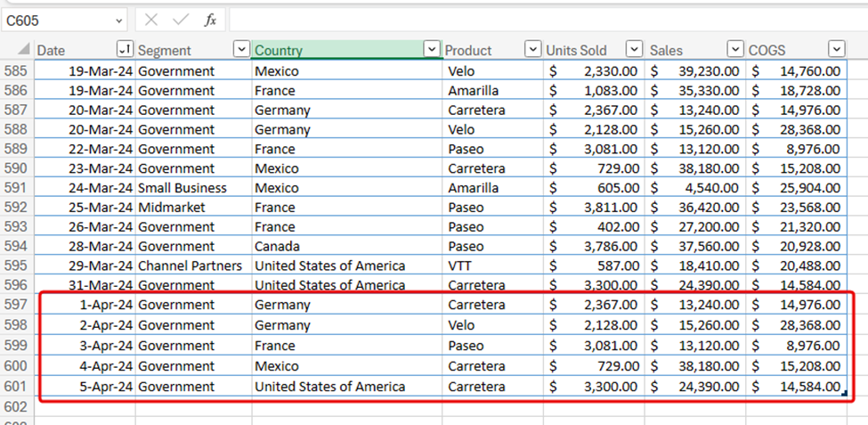Viewport: 868px width, 425px height.
Task: Open the Sales column filter dropdown
Action: click(735, 50)
